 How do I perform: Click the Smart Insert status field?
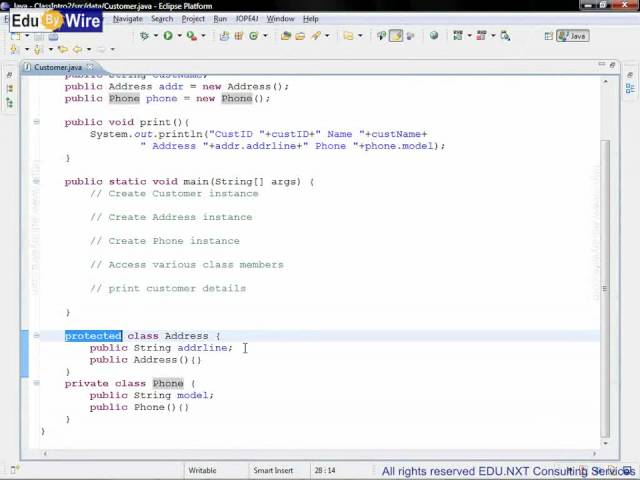[x=273, y=471]
